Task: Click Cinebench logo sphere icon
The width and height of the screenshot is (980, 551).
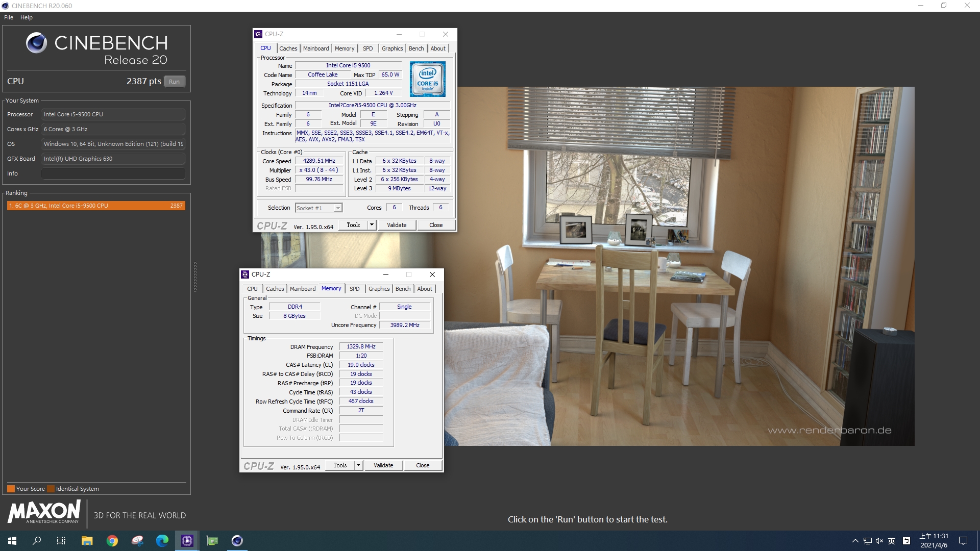Action: (36, 43)
